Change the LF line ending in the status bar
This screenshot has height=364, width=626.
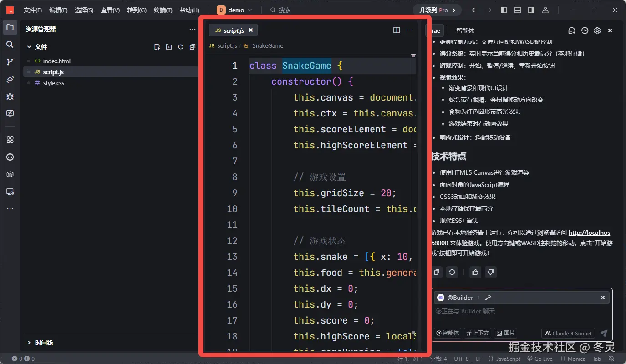478,359
